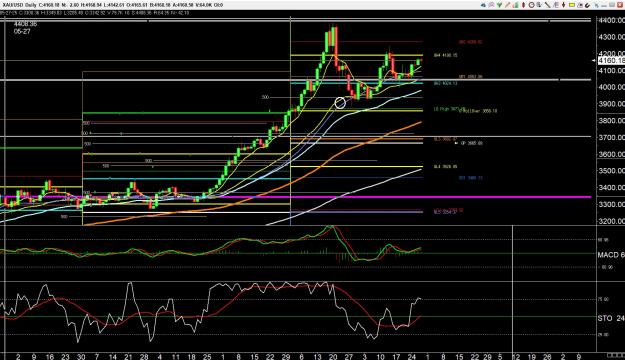Image resolution: width=625 pixels, height=360 pixels.
Task: Select the pointer cursor toolbar icon
Action: coord(597,5)
